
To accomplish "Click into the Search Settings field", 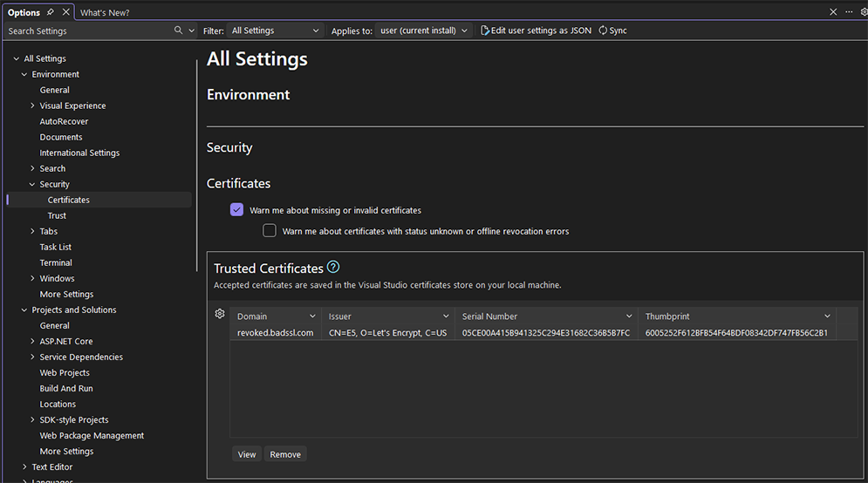I will (x=87, y=31).
